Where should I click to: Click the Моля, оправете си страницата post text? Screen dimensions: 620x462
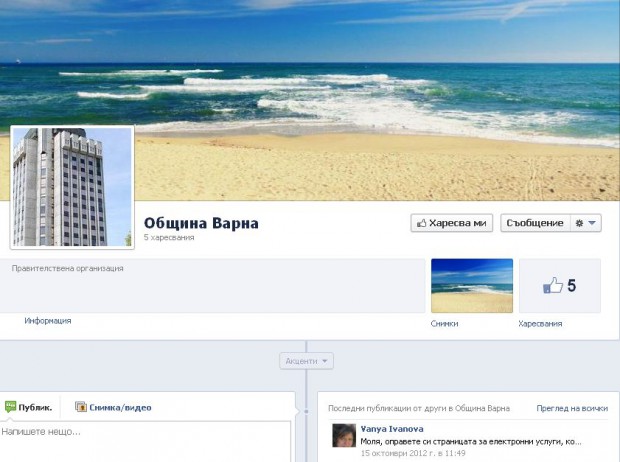tap(471, 441)
